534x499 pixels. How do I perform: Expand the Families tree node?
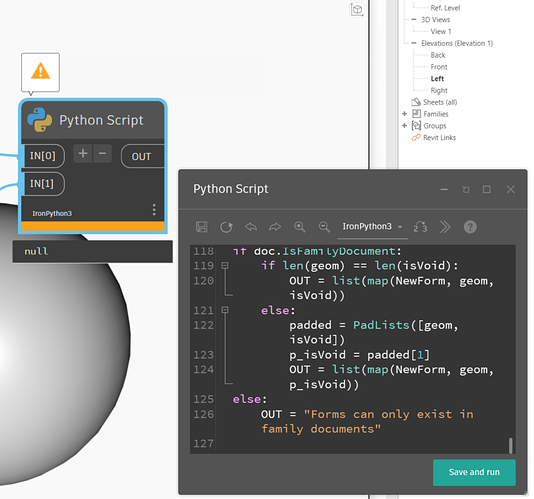(x=404, y=114)
